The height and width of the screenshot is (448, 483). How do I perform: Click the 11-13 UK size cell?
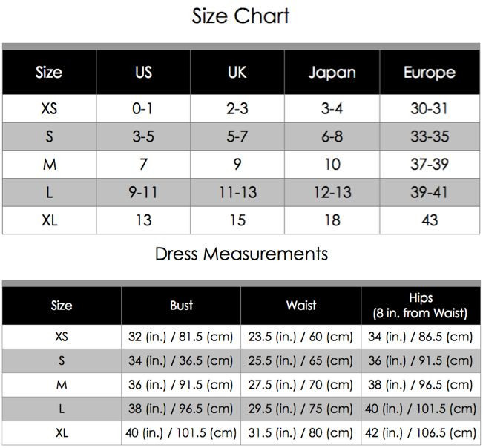tap(237, 192)
